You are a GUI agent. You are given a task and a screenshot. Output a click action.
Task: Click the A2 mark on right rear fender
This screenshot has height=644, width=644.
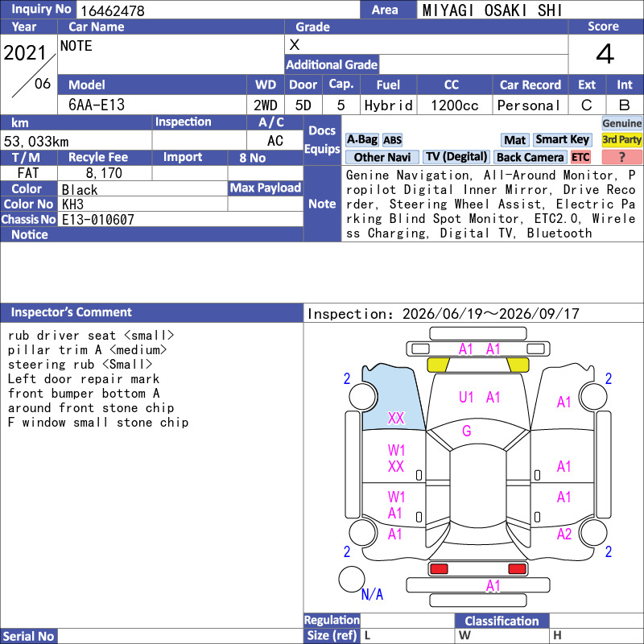click(564, 534)
